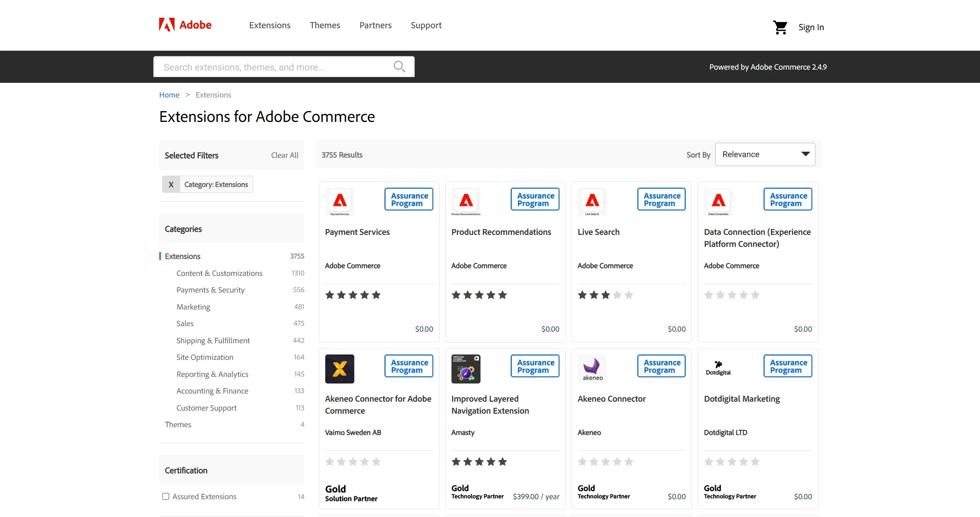Click the Live Search extension logo

point(592,202)
